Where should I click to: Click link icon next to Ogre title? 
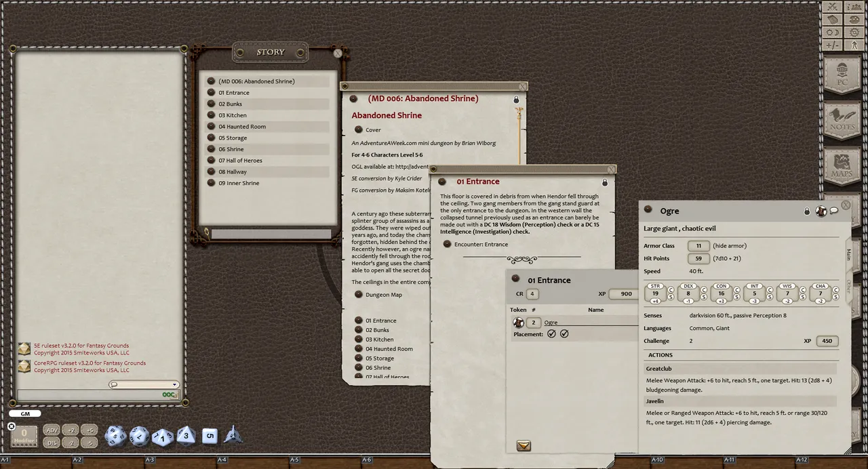coord(648,210)
